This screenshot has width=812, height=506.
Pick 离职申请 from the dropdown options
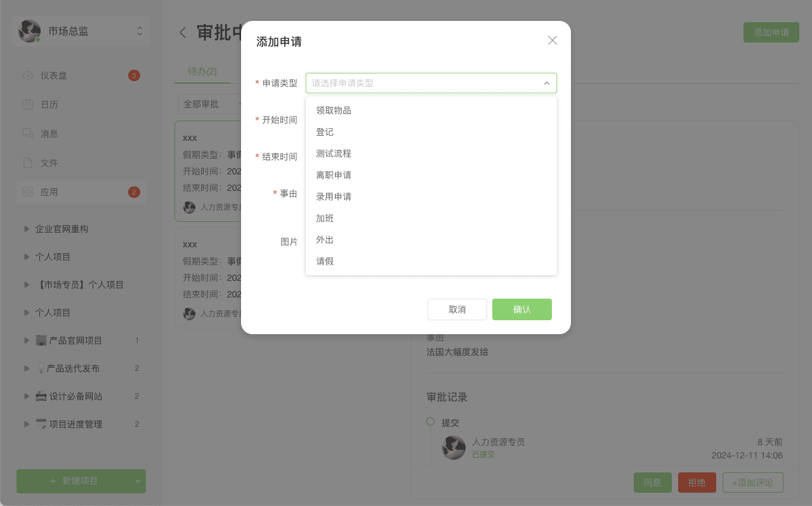(334, 175)
